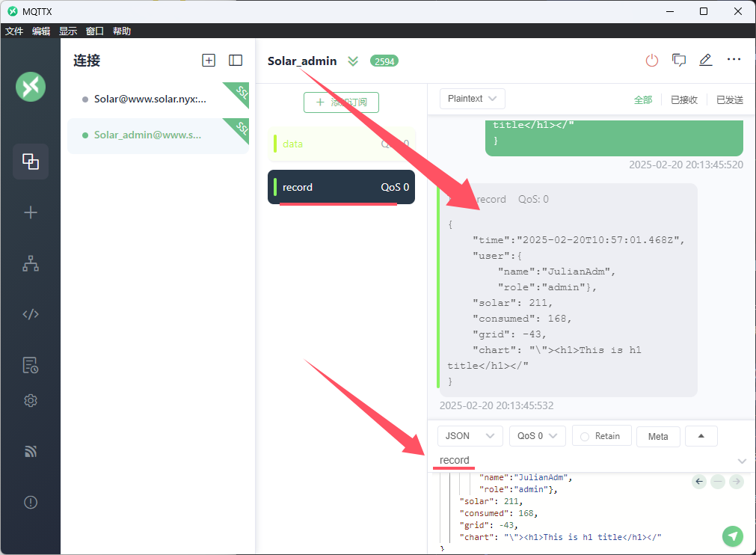756x555 pixels.
Task: Open the Plaintext format dropdown
Action: click(473, 99)
